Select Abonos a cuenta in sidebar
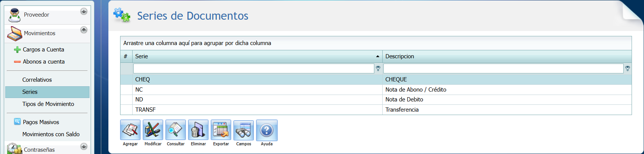Screen dimensions: 644x154 43,62
